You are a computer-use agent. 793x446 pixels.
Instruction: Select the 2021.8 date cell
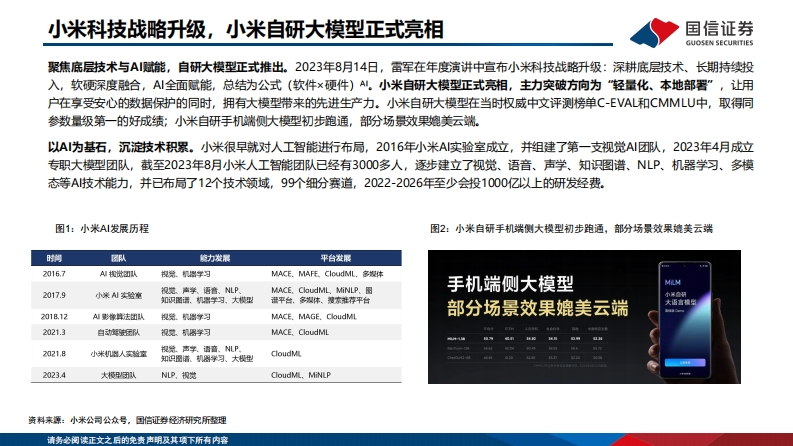(x=54, y=353)
